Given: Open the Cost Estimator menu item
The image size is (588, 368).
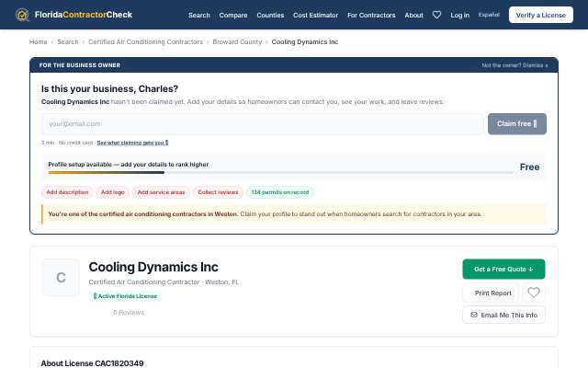Looking at the screenshot, I should [316, 15].
